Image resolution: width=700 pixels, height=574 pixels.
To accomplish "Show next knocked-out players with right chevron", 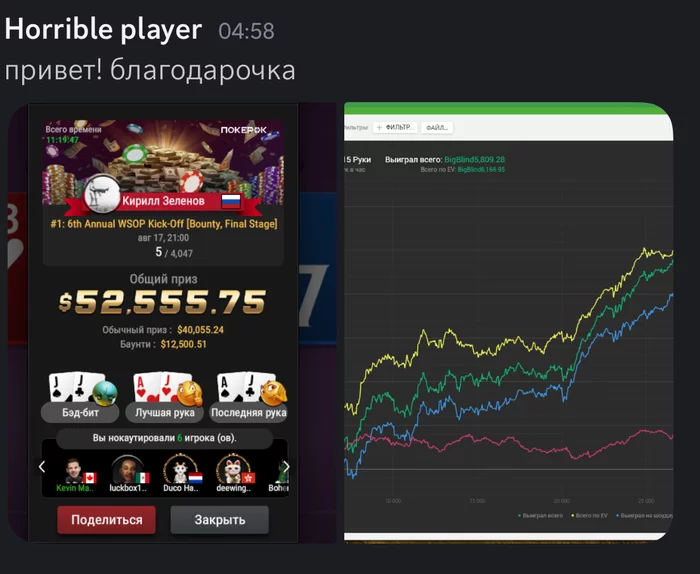I will point(286,467).
